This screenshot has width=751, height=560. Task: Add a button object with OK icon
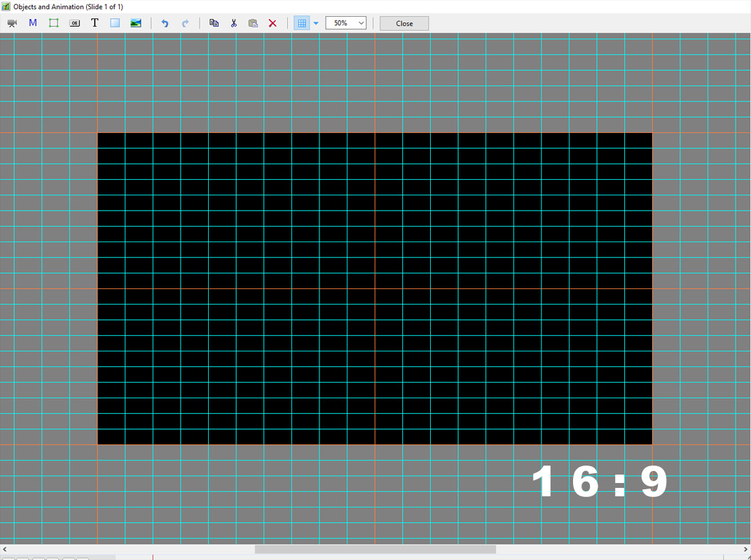74,23
